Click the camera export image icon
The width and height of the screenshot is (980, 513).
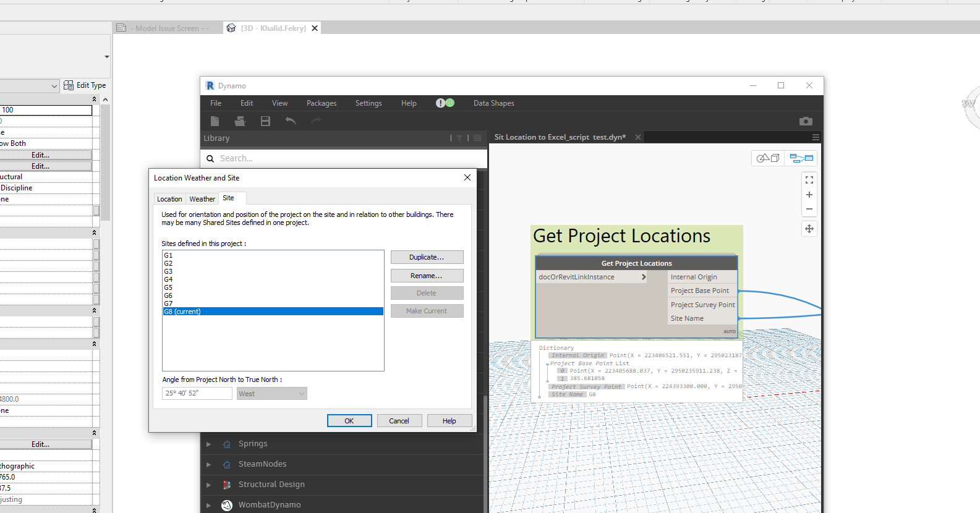pos(805,121)
